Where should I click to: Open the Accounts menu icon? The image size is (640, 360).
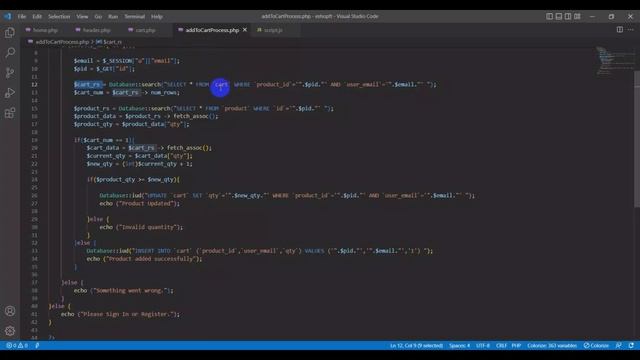tap(10, 311)
